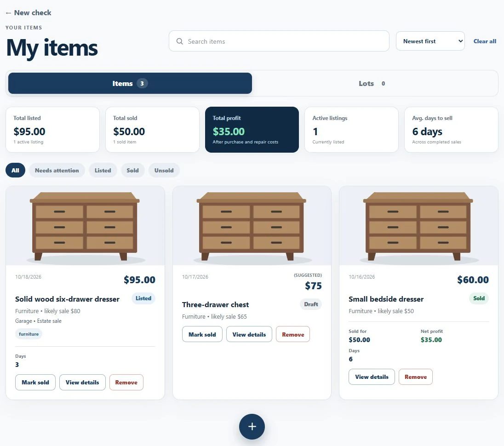Select the Sold filter chip

point(133,170)
